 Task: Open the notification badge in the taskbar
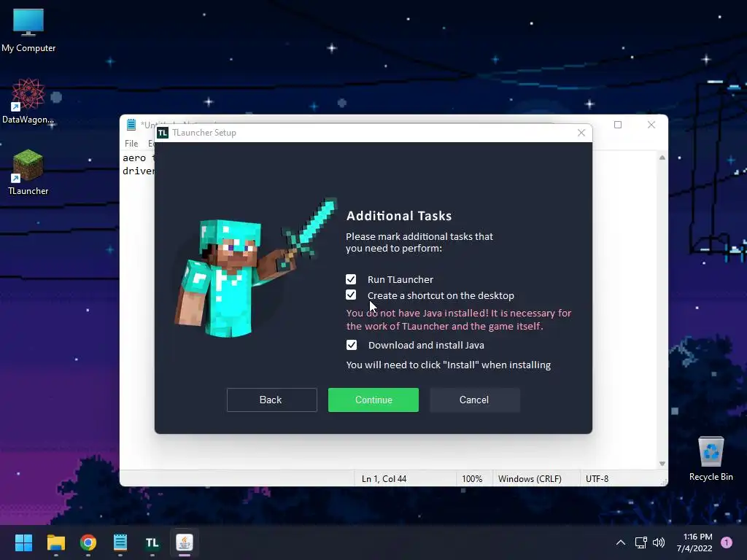click(x=726, y=542)
